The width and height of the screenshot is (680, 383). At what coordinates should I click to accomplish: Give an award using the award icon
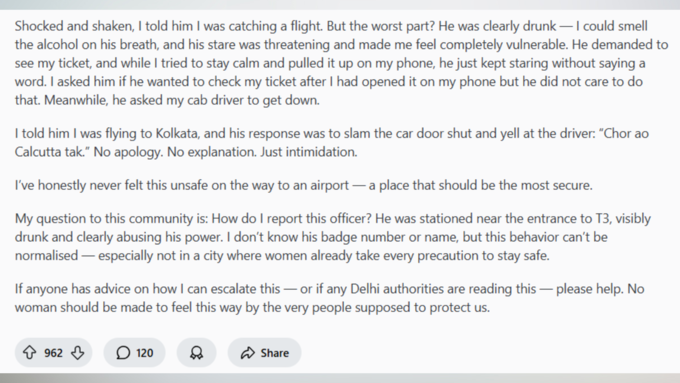coord(196,353)
